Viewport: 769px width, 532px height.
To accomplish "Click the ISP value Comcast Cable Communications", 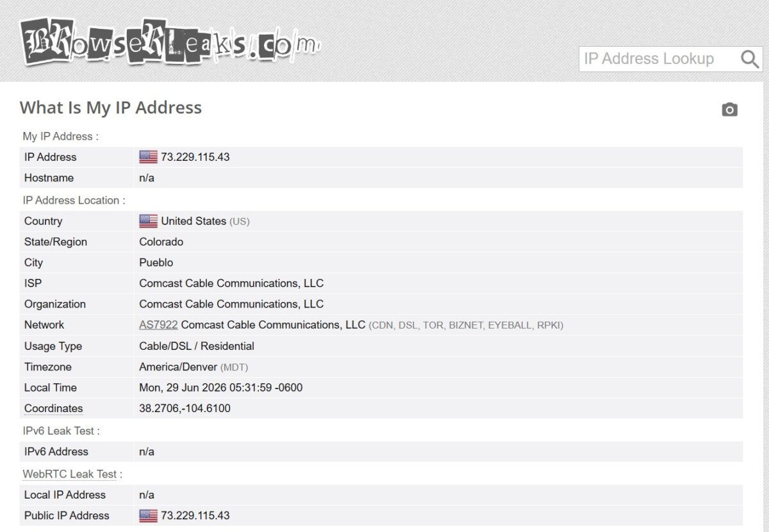I will 231,283.
